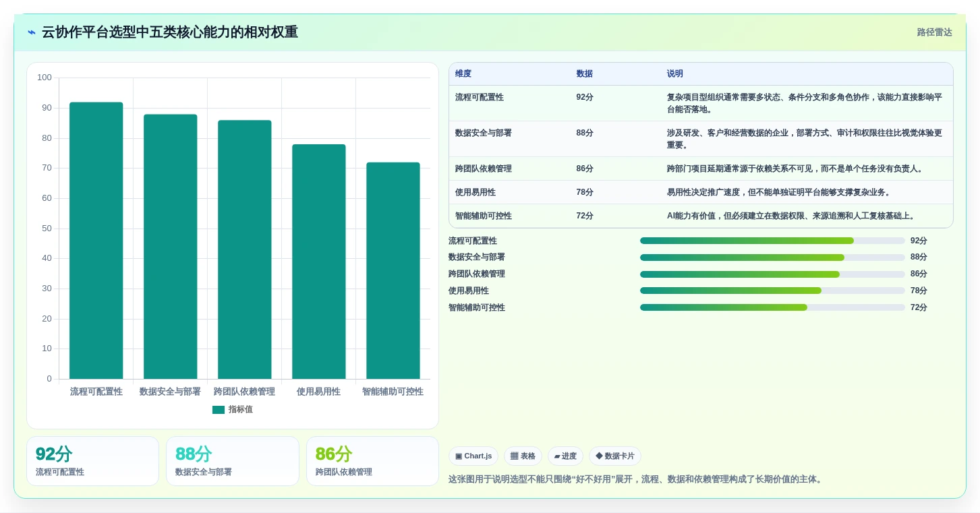
Task: Click the 78分 value beside progress bar
Action: [919, 291]
